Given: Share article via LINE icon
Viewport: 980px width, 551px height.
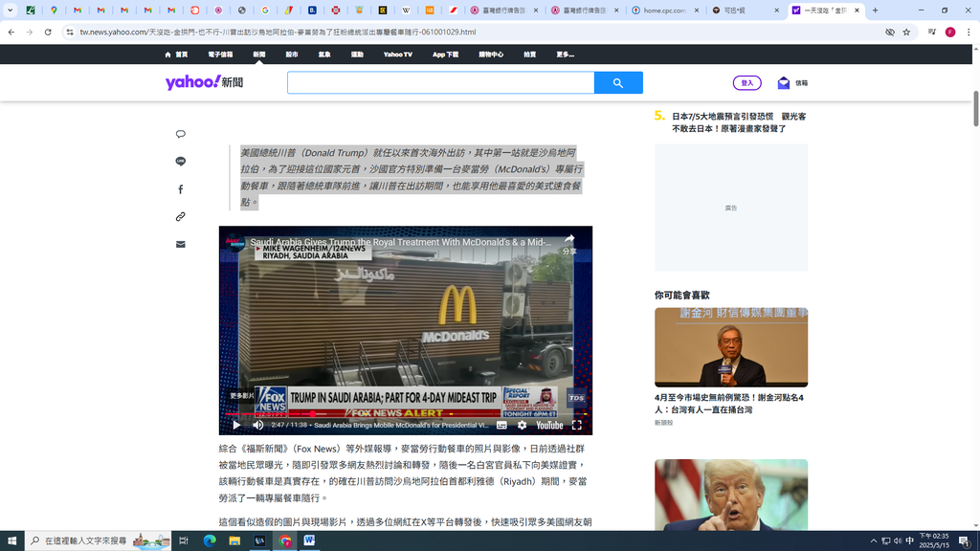Looking at the screenshot, I should 181,161.
